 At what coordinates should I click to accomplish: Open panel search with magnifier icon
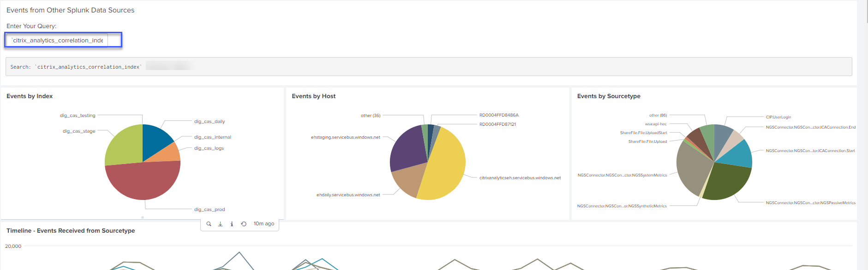point(209,224)
